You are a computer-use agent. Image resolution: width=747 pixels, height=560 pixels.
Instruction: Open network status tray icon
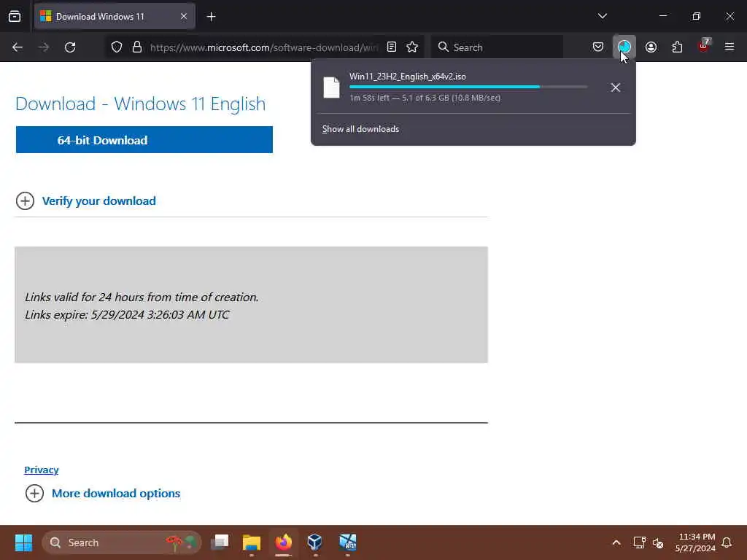[x=639, y=542]
